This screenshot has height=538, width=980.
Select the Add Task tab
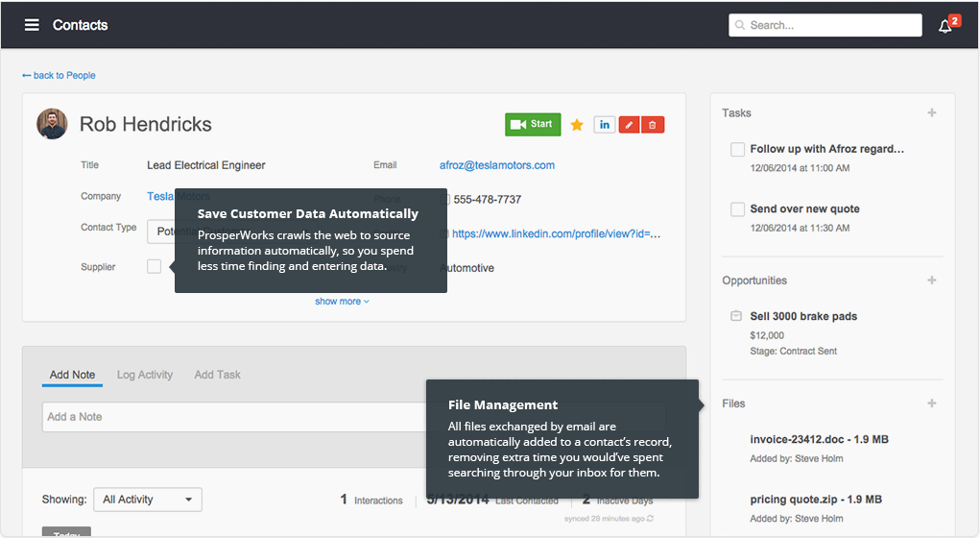pyautogui.click(x=217, y=375)
